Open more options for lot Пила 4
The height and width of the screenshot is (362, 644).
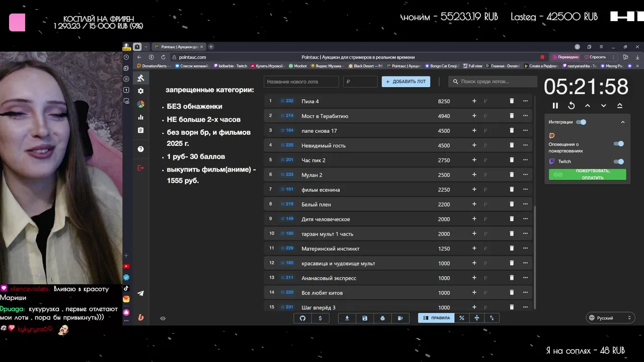[525, 101]
